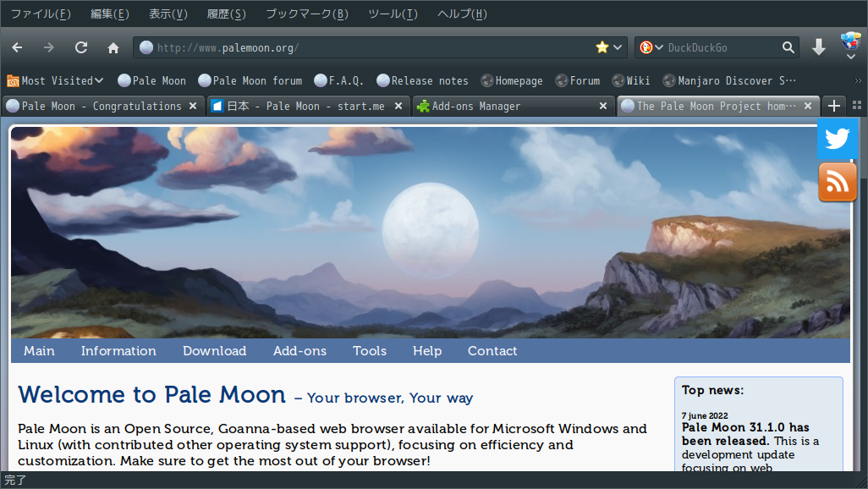This screenshot has width=868, height=489.
Task: Open the Pale Moon forum bookmark
Action: [250, 81]
